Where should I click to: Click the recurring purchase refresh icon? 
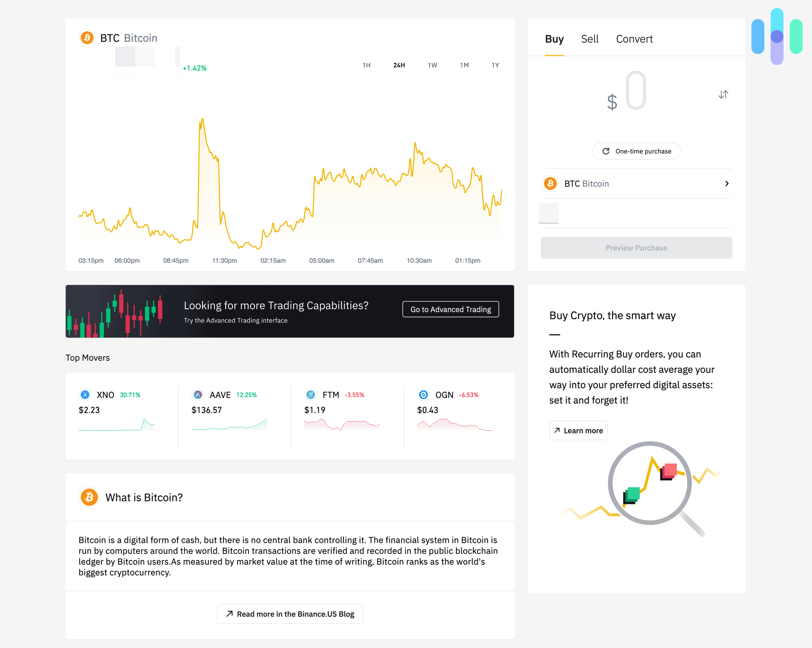pyautogui.click(x=605, y=151)
